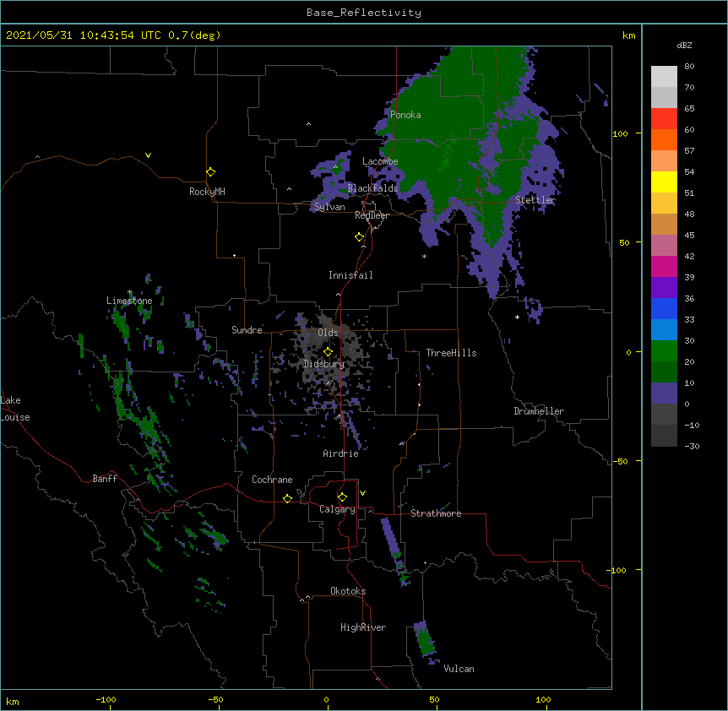Select the yellow diamond marker below RedDeer
The width and height of the screenshot is (728, 711).
coord(359,237)
